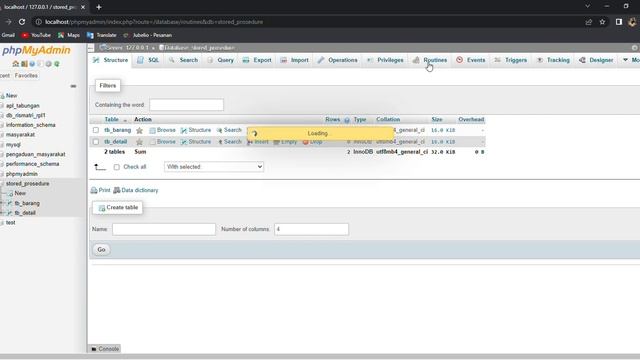Tick the tb_barang row checkbox

(x=96, y=130)
